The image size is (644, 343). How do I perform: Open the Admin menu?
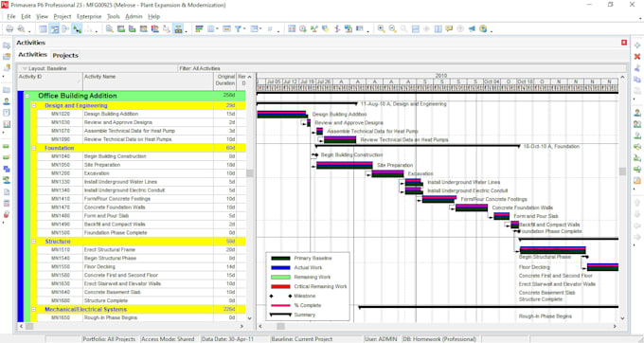(x=134, y=16)
